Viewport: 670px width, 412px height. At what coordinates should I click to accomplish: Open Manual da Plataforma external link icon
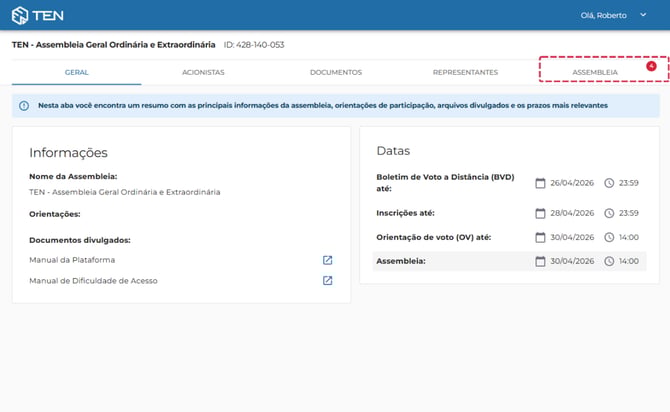pos(327,260)
